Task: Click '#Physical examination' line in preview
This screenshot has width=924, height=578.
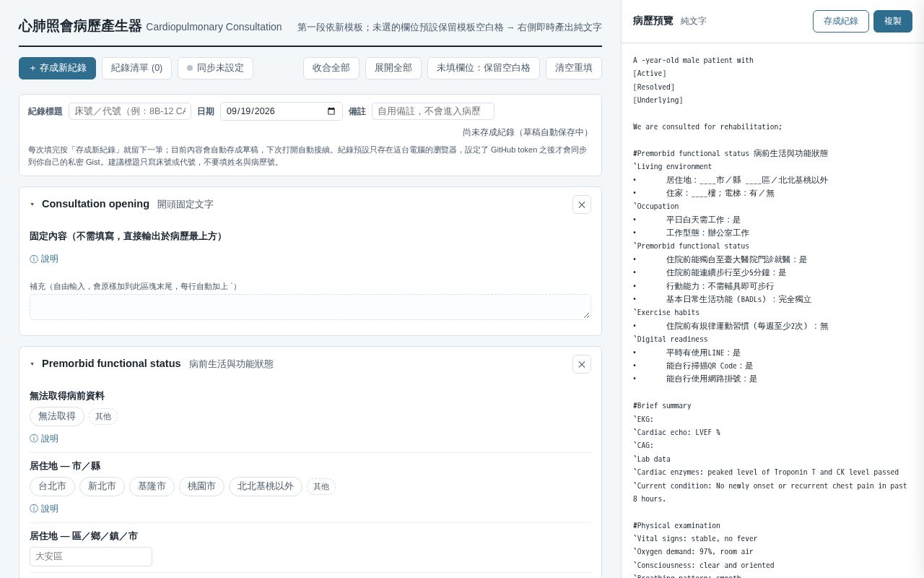Action: (676, 526)
